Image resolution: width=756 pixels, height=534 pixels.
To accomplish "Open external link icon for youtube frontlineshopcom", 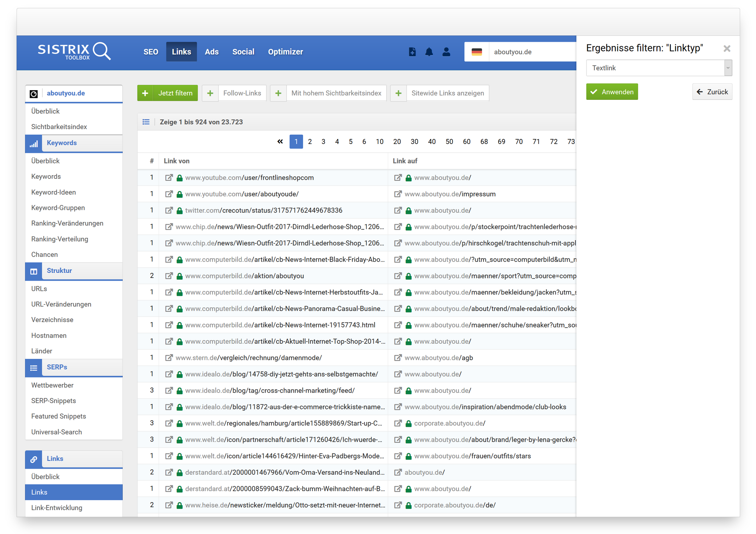I will pos(169,177).
